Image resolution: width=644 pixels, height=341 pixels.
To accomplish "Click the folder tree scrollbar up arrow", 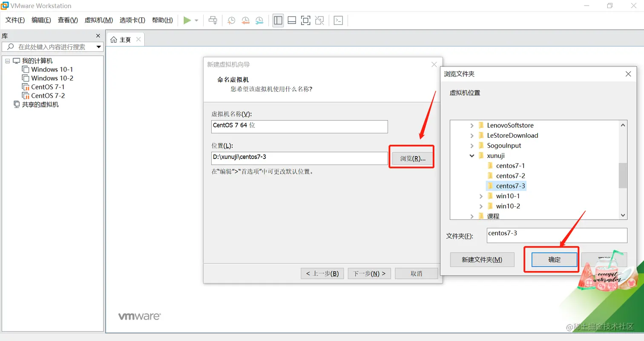I will click(x=623, y=125).
